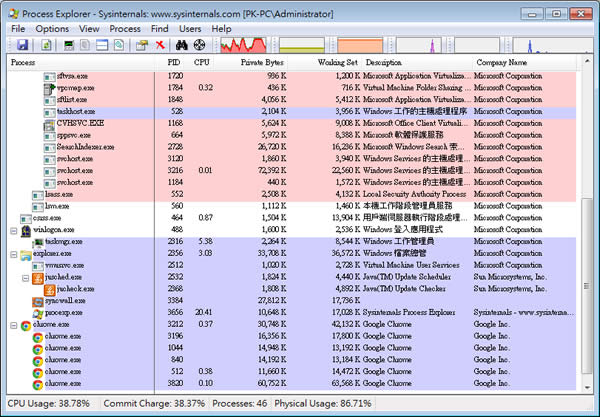
Task: Sort by the Private Bytes column header
Action: click(x=260, y=63)
